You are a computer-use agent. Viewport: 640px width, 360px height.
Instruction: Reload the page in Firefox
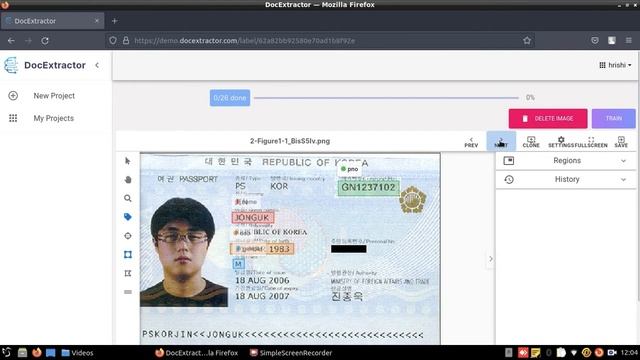point(45,41)
